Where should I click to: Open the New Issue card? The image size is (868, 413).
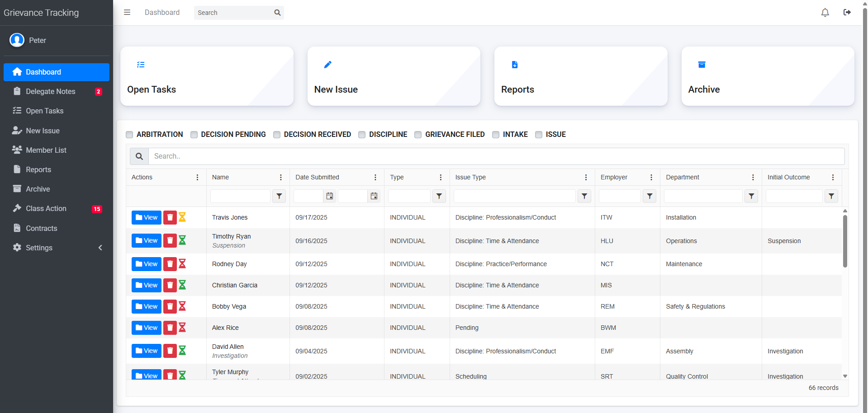(394, 76)
